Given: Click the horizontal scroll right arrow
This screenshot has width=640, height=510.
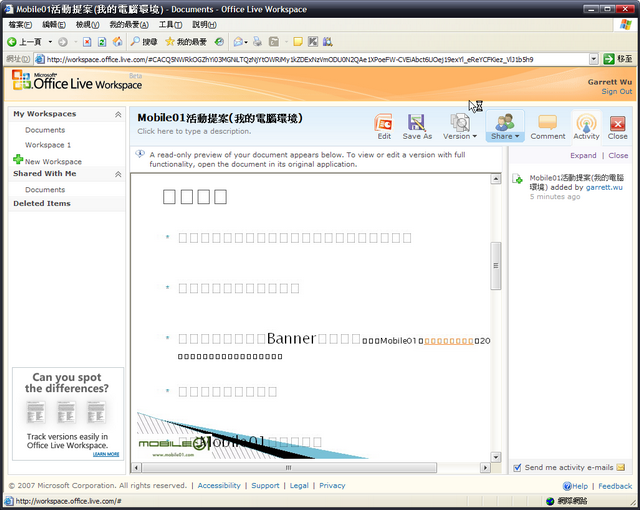Looking at the screenshot, I should (x=485, y=468).
